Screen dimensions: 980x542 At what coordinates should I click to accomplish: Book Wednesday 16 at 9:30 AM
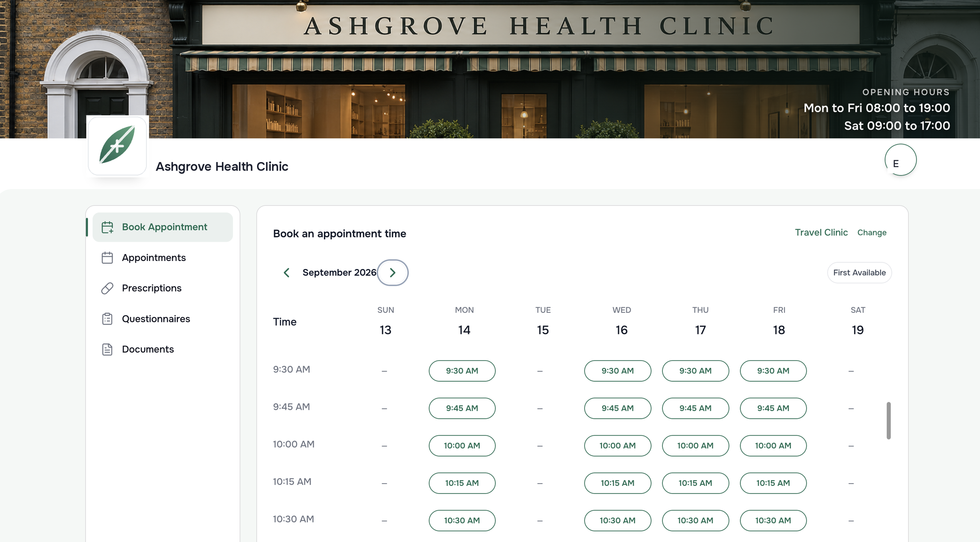(x=617, y=371)
